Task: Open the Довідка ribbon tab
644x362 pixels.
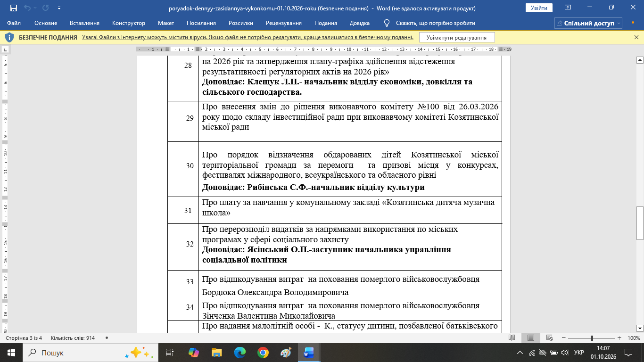Action: (x=360, y=23)
